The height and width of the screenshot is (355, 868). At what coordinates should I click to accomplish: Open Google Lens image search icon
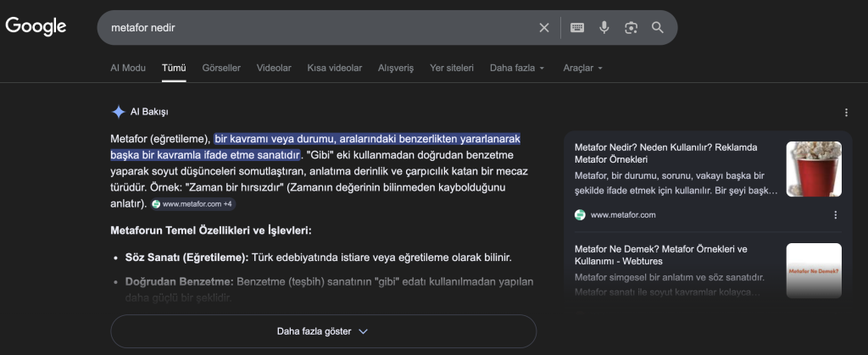[631, 28]
